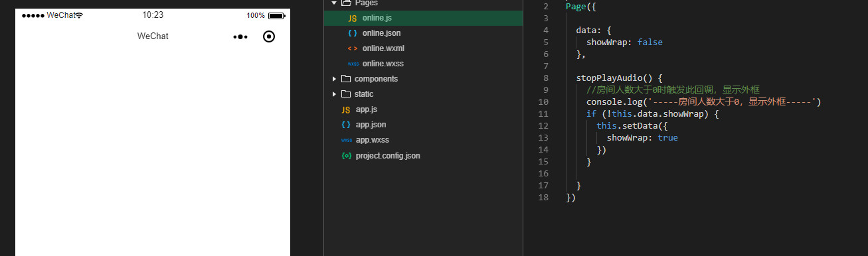This screenshot has height=256, width=868.
Task: Open the app.json file
Action: [371, 125]
